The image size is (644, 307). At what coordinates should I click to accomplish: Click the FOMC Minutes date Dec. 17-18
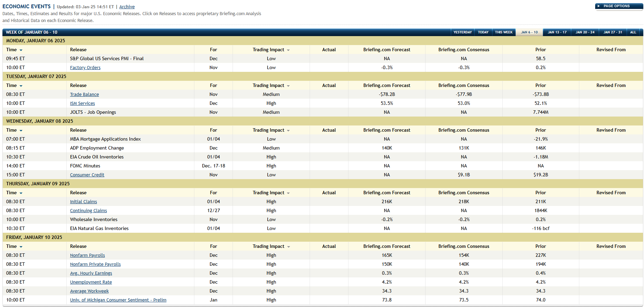214,166
